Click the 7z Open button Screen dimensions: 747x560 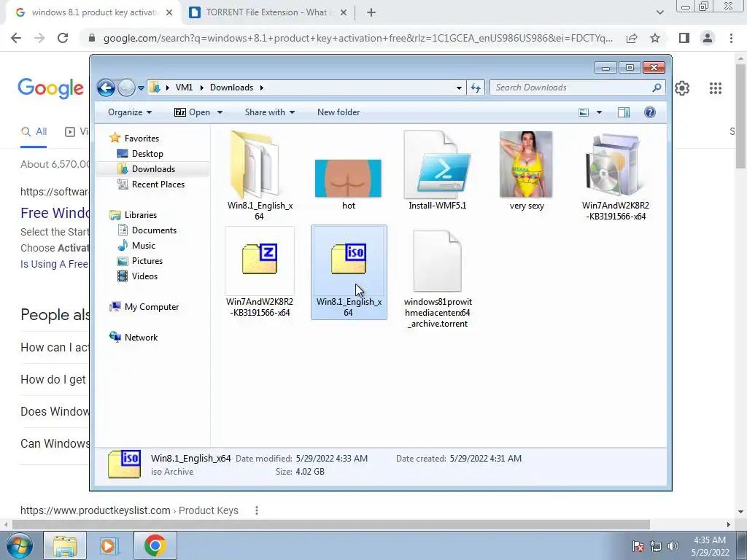pos(192,112)
